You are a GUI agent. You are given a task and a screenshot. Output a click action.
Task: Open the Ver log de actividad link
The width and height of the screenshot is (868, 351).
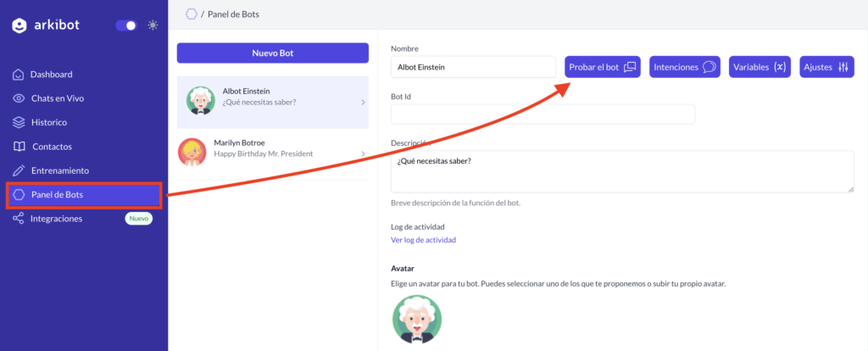[424, 240]
